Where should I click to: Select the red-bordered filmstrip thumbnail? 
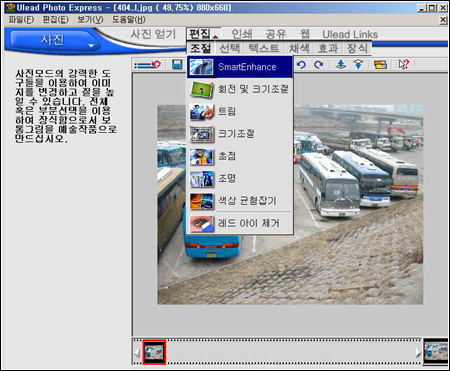pos(154,352)
